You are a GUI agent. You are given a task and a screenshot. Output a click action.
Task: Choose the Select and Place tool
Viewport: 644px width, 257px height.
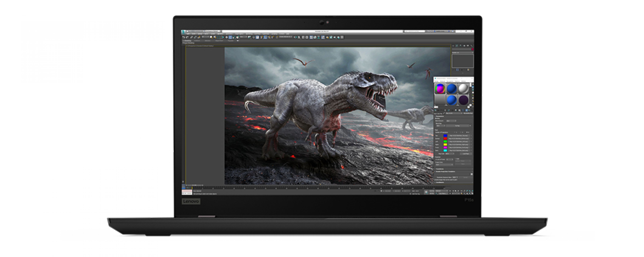[238, 37]
